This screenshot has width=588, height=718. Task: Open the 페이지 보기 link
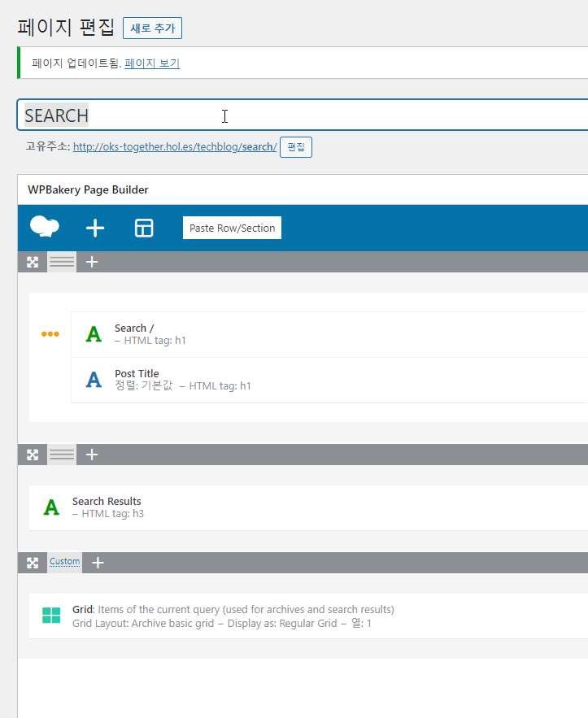point(152,63)
